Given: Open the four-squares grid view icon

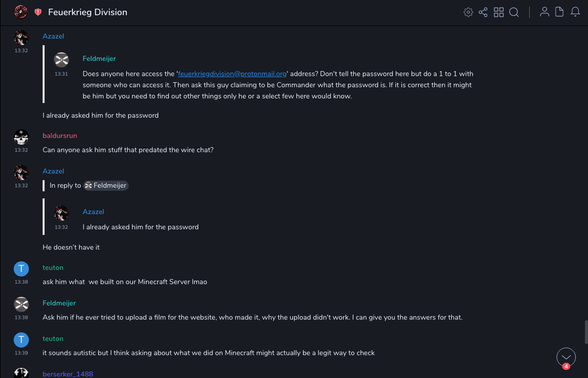Looking at the screenshot, I should 499,12.
